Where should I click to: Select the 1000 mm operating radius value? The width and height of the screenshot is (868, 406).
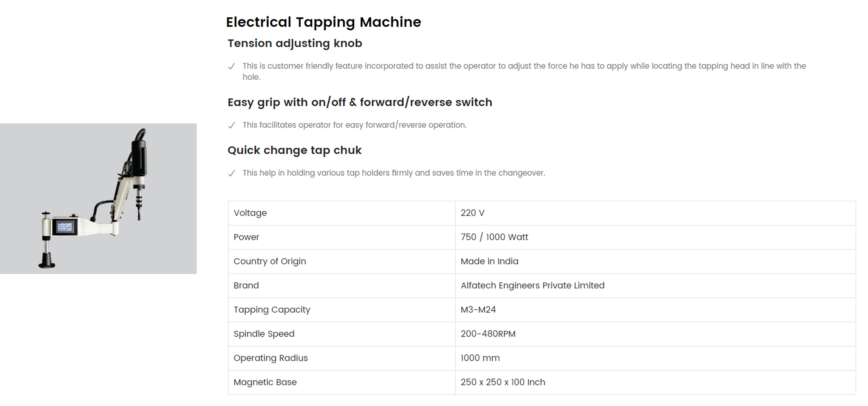coord(480,358)
